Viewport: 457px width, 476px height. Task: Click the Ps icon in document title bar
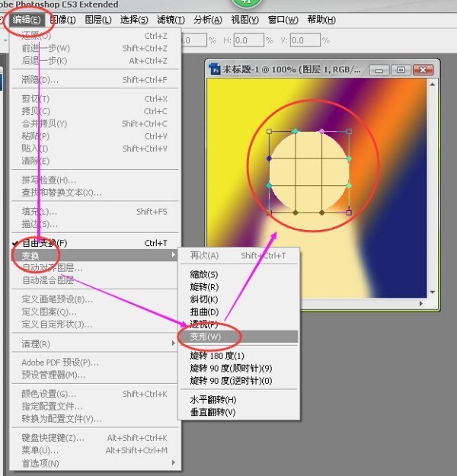(217, 70)
